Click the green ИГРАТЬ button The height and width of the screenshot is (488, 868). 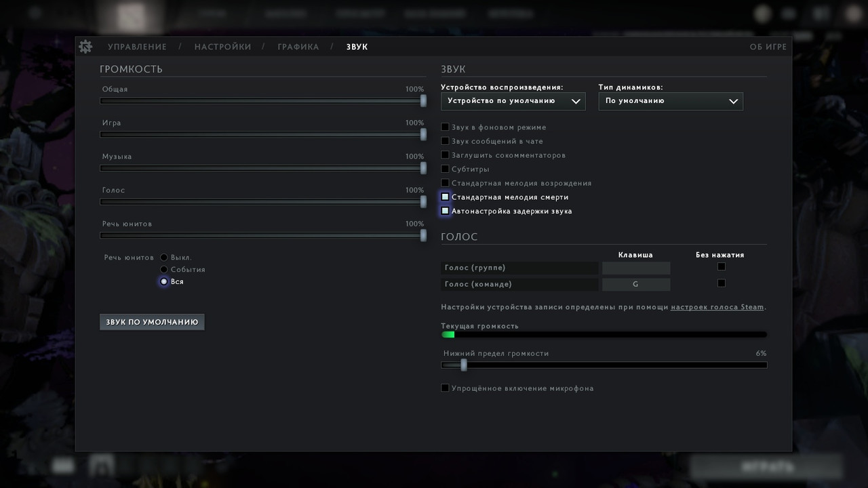point(766,467)
